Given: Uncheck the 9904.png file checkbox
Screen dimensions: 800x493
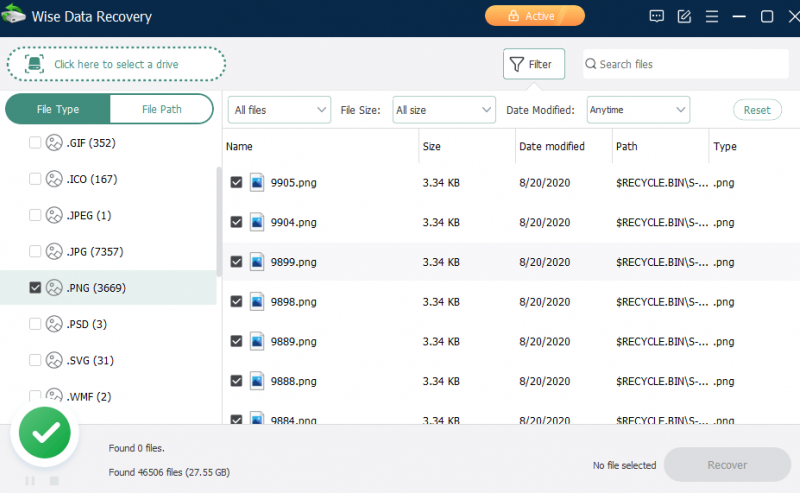Looking at the screenshot, I should pos(236,222).
